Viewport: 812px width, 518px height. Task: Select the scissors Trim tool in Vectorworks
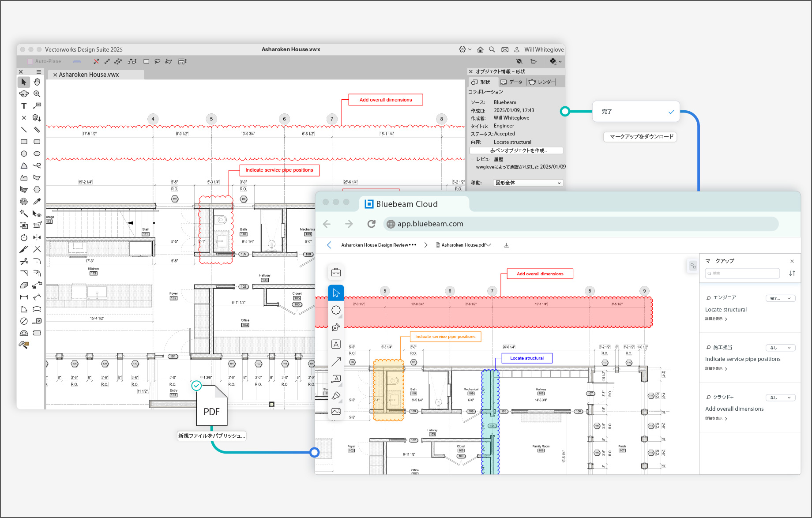(x=24, y=261)
